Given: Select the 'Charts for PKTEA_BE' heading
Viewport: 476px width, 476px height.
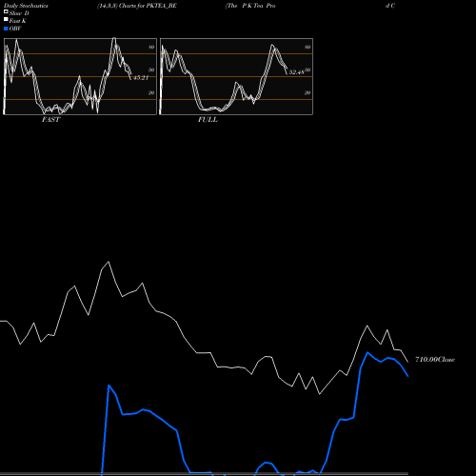Looking at the screenshot, I should (148, 6).
